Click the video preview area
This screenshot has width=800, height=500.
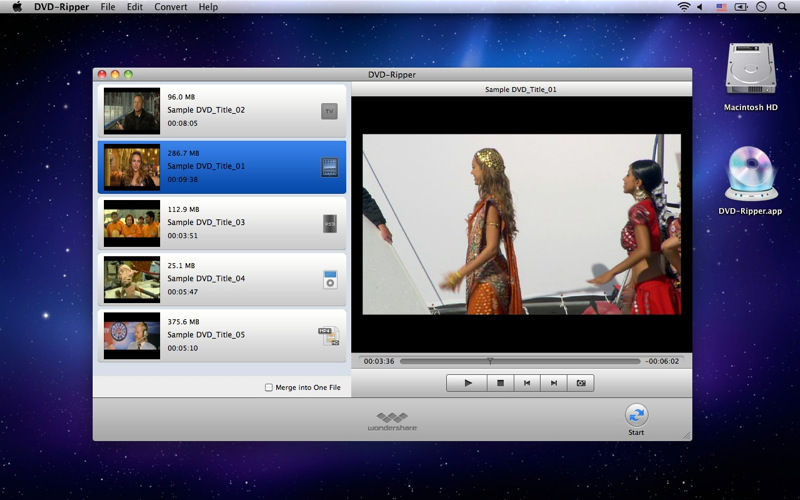(521, 224)
